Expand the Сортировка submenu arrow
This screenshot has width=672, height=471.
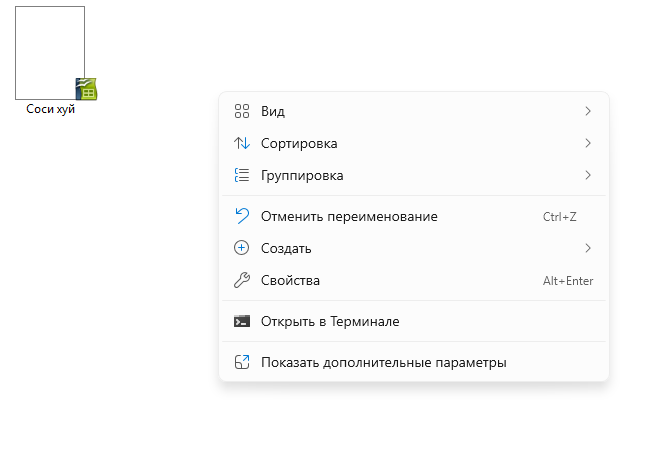click(x=588, y=143)
